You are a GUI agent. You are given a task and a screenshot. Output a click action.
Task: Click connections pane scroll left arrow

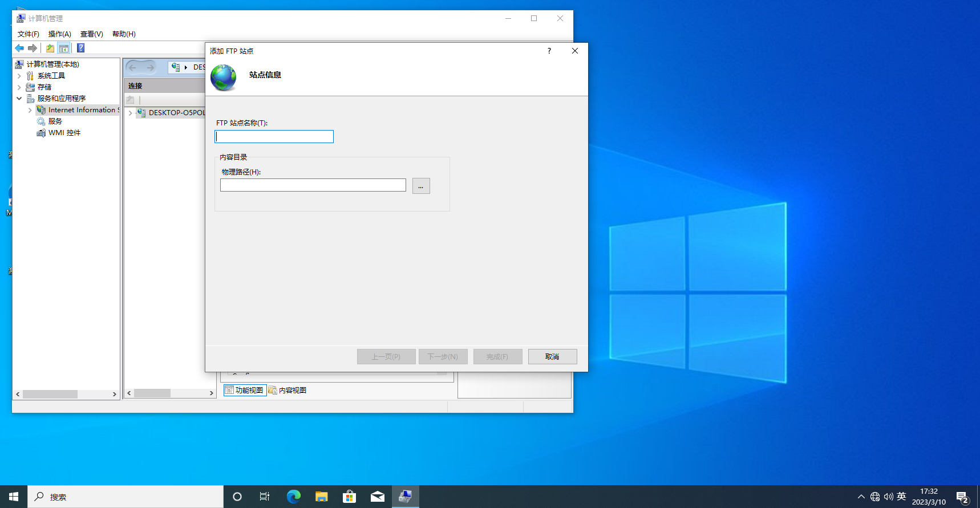(129, 393)
